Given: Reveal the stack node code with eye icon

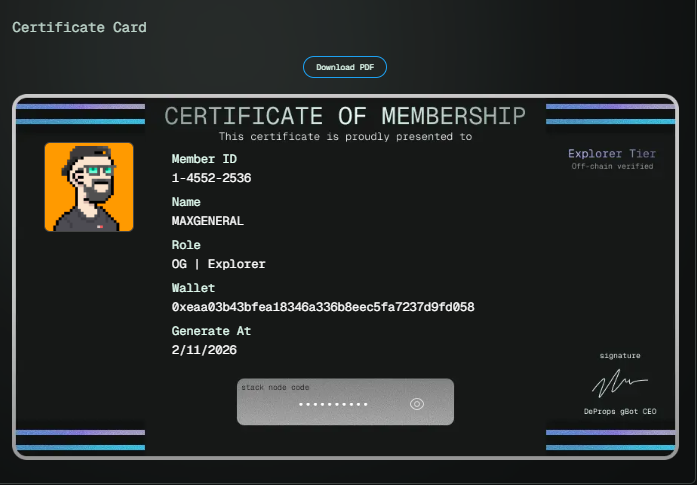Looking at the screenshot, I should [x=417, y=404].
